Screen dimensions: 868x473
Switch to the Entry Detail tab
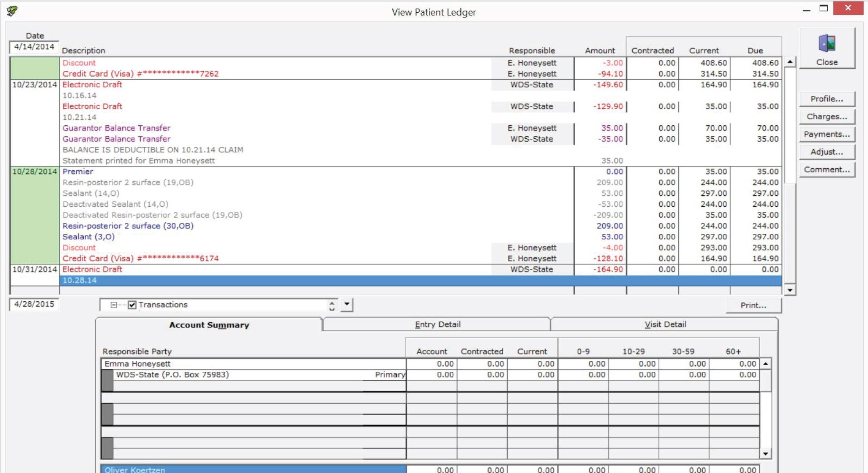pos(437,325)
